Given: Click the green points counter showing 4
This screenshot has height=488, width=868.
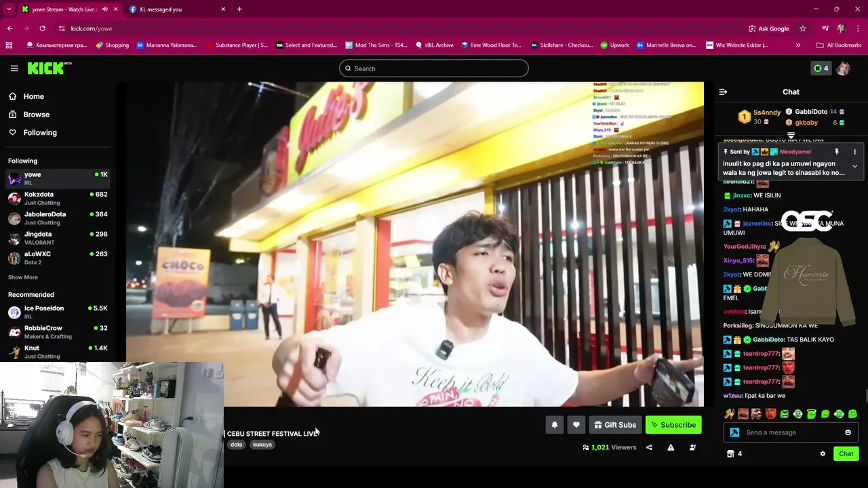Looking at the screenshot, I should [x=821, y=68].
